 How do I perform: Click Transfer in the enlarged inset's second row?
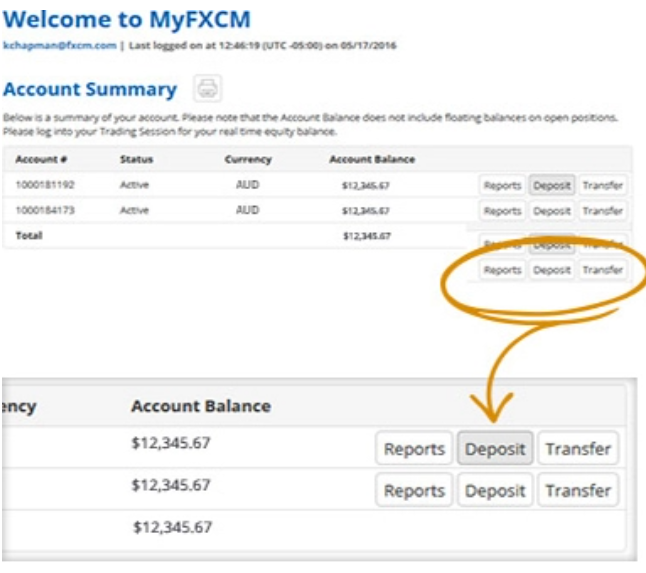[x=578, y=490]
